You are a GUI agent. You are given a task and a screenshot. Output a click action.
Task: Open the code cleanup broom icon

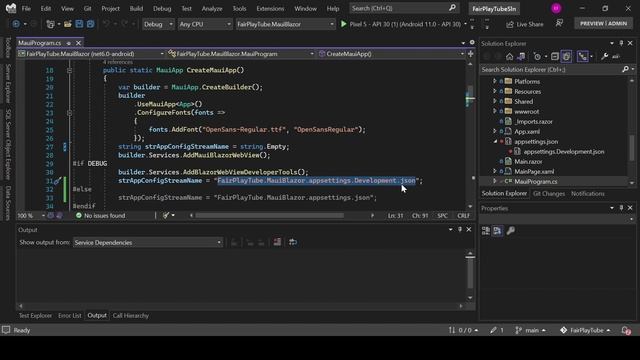pos(166,216)
